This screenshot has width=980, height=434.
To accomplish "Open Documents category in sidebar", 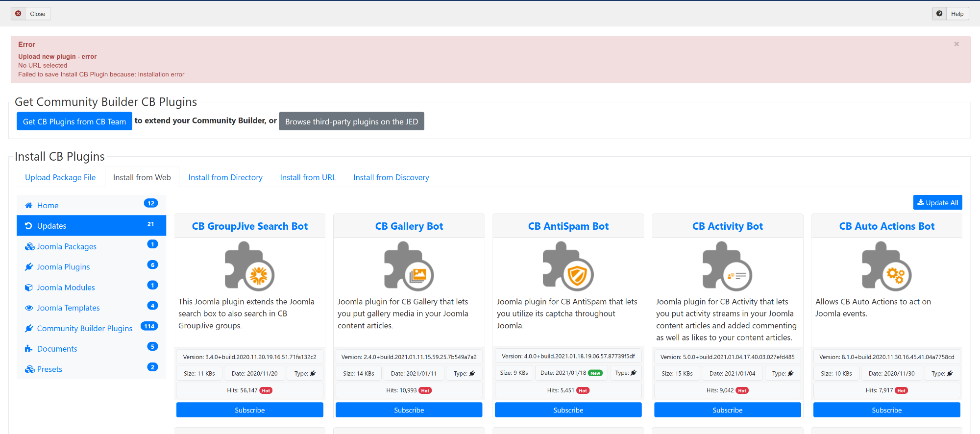I will [91, 349].
